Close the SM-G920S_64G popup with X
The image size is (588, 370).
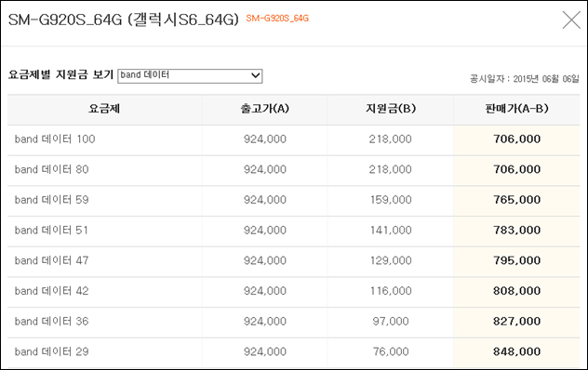[571, 20]
